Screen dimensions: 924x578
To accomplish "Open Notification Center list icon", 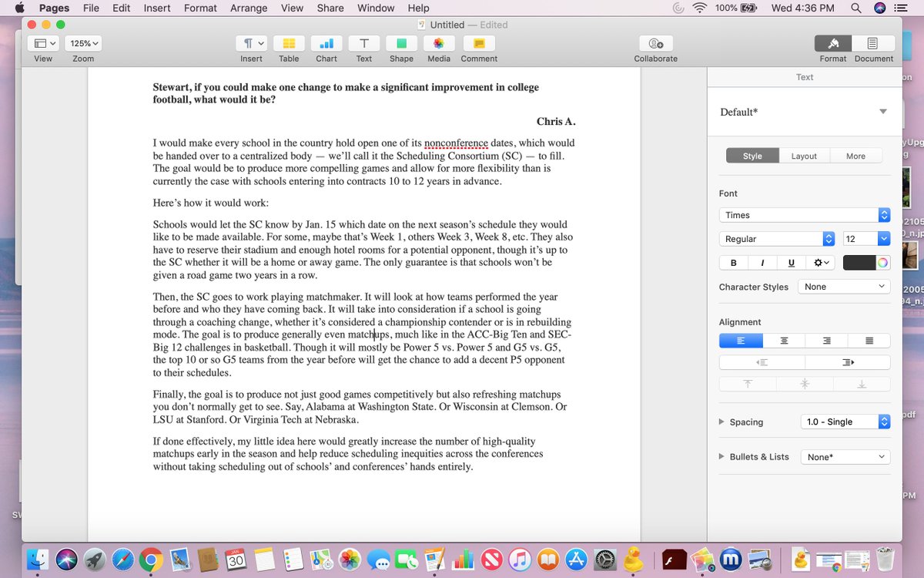I will click(902, 8).
